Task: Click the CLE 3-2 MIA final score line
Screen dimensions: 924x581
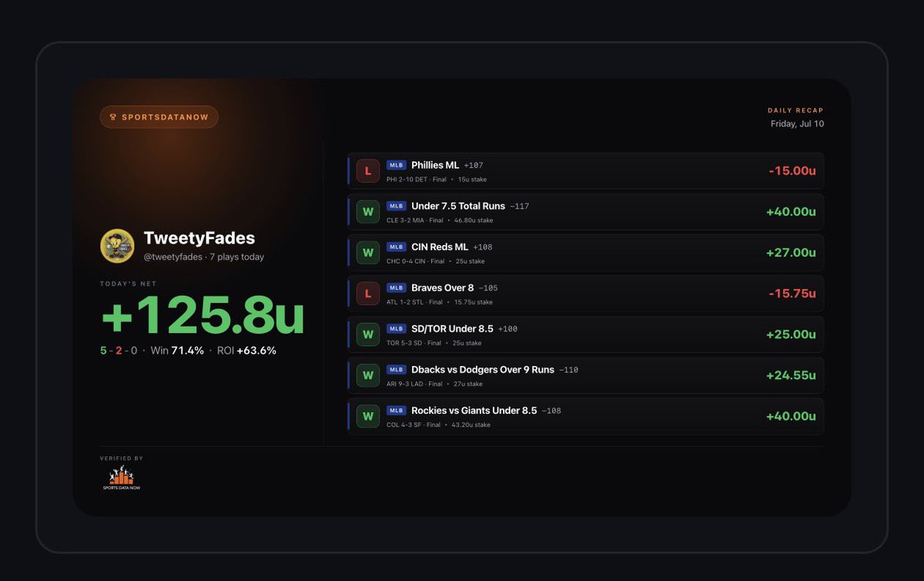Action: click(416, 220)
